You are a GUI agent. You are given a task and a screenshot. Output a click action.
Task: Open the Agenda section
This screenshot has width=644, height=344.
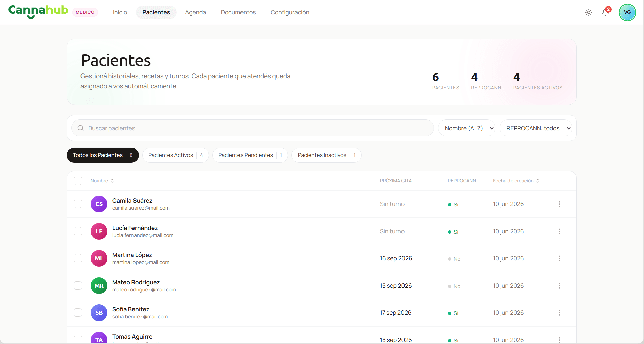tap(196, 12)
